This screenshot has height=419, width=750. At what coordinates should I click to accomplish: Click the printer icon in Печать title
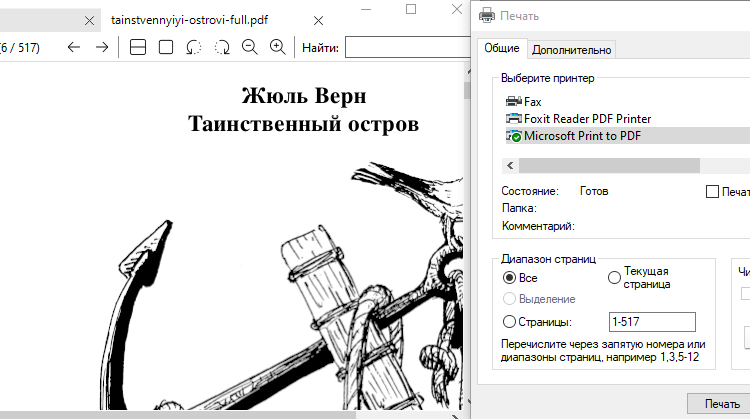coord(487,15)
